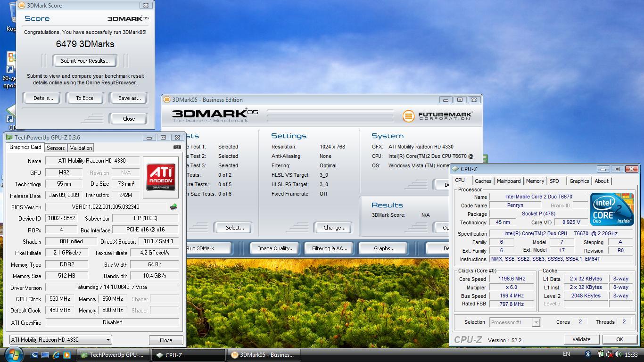Click the disconnected network tray icon
This screenshot has width=644, height=362.
click(609, 354)
